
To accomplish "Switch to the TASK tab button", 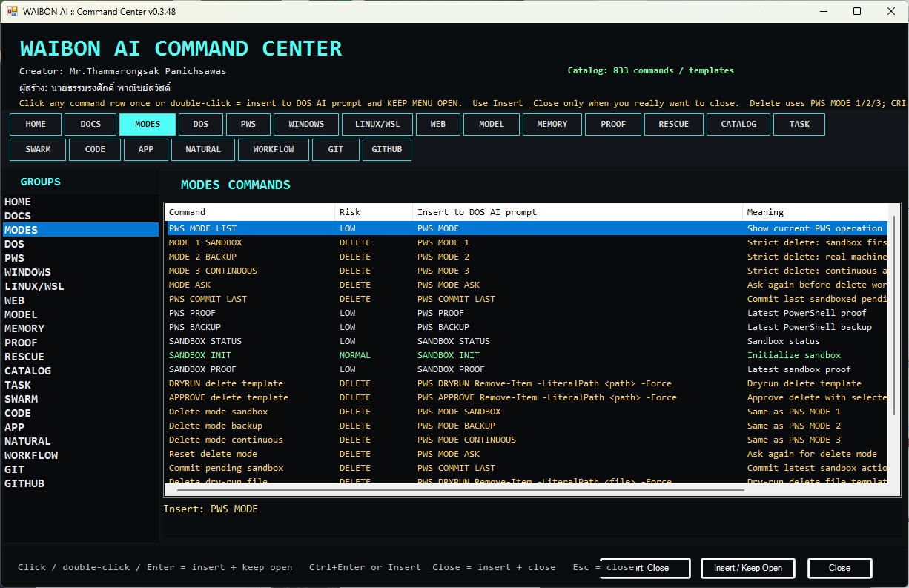I will pyautogui.click(x=799, y=125).
